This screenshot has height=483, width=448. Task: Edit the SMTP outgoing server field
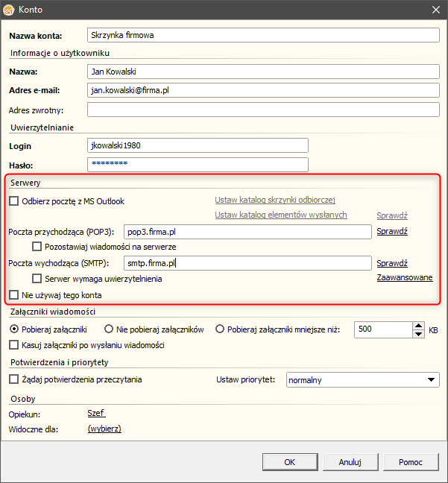[x=247, y=263]
